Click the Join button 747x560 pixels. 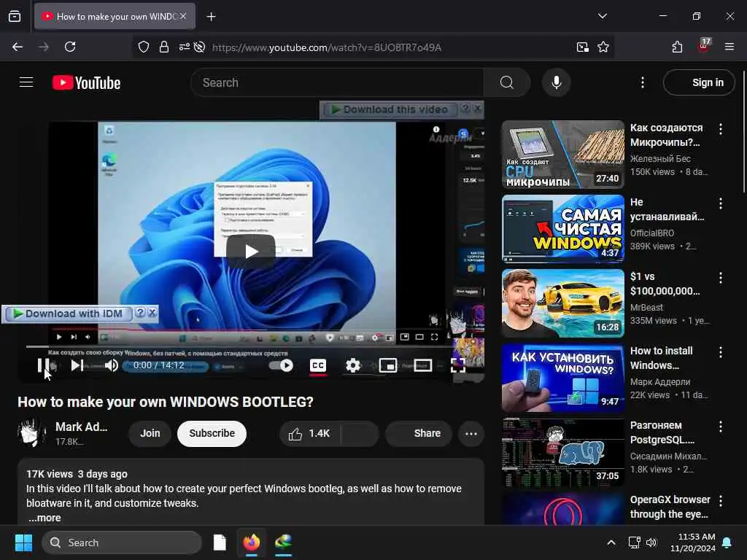(x=150, y=433)
